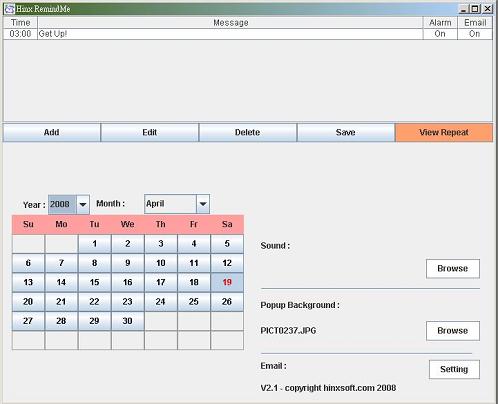This screenshot has width=498, height=404.
Task: Select the April month combo box
Action: [x=177, y=204]
